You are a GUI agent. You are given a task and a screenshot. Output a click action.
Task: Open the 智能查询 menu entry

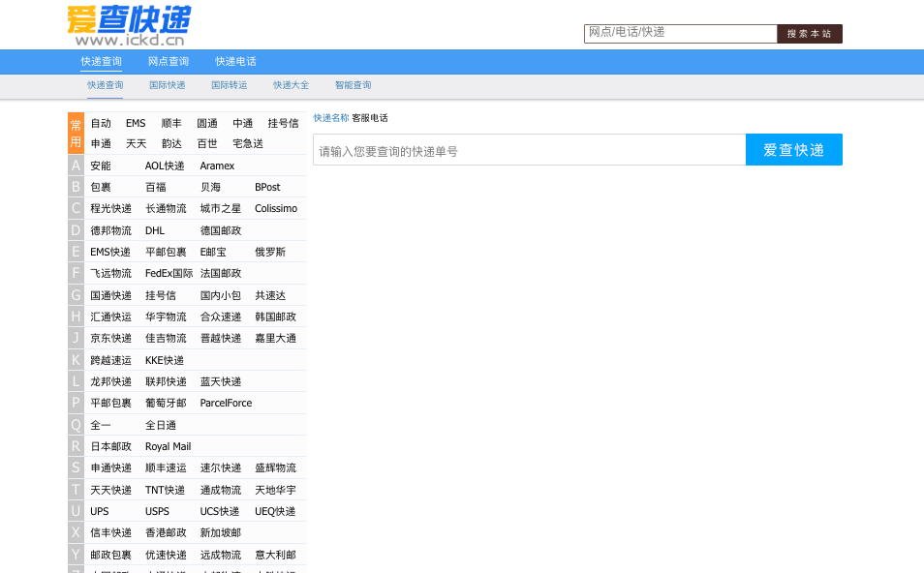[x=353, y=84]
